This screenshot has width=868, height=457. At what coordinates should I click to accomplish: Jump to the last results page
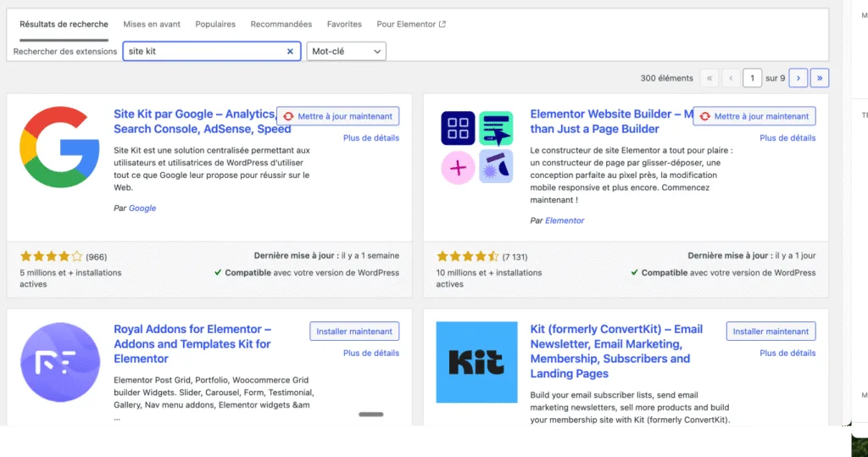(820, 78)
